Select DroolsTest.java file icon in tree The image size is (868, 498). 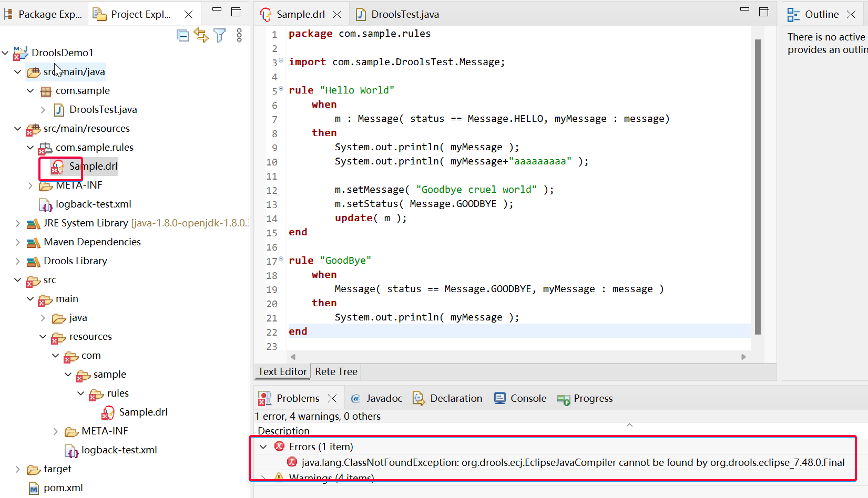[x=59, y=109]
